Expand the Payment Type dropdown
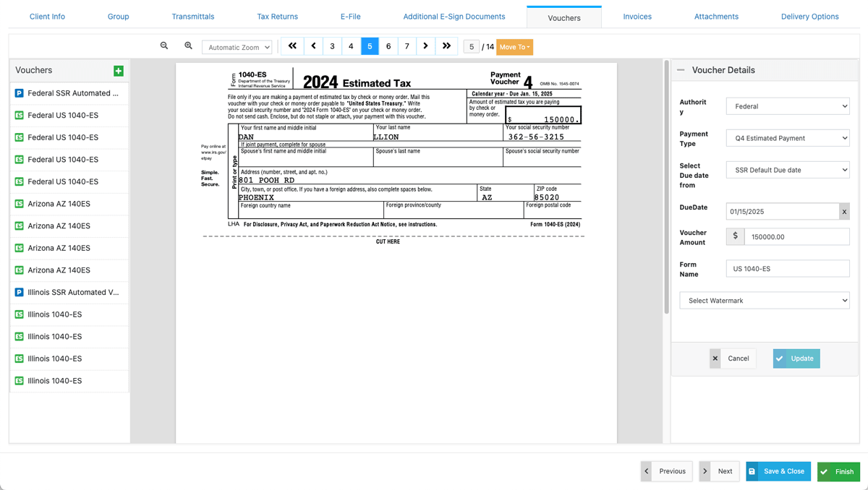Viewport: 868px width, 490px height. pos(787,138)
